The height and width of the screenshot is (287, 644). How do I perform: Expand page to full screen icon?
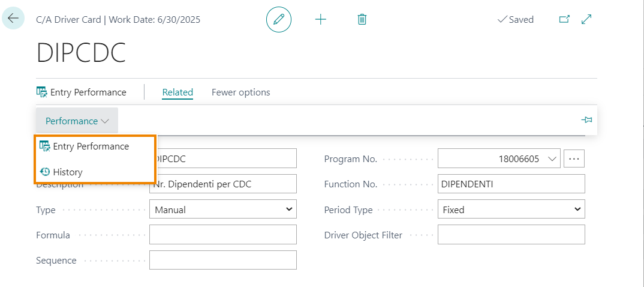pos(586,19)
